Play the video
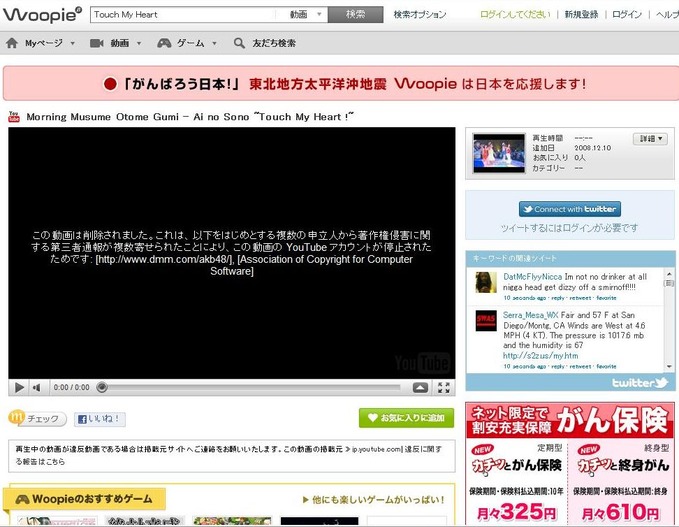The width and height of the screenshot is (679, 527). [x=19, y=387]
